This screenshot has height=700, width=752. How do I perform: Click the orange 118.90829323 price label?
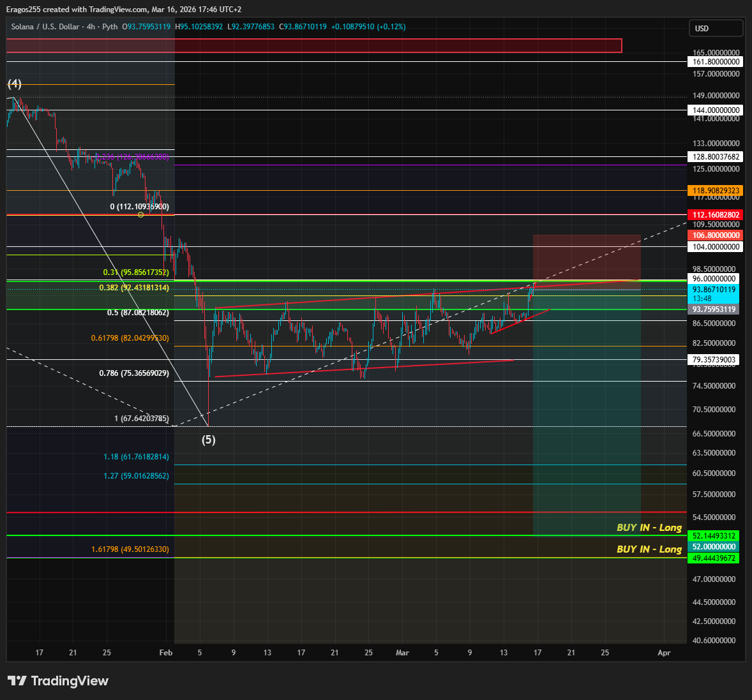click(715, 191)
